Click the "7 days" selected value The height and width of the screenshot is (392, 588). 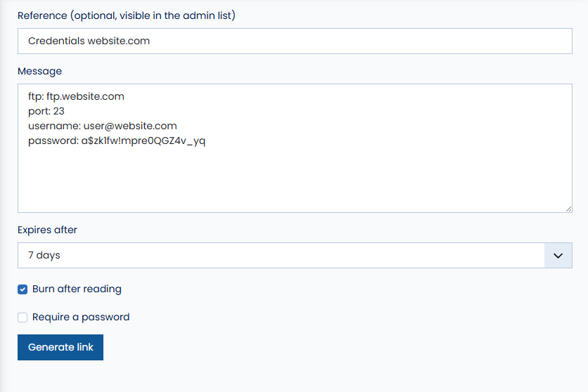pos(44,255)
